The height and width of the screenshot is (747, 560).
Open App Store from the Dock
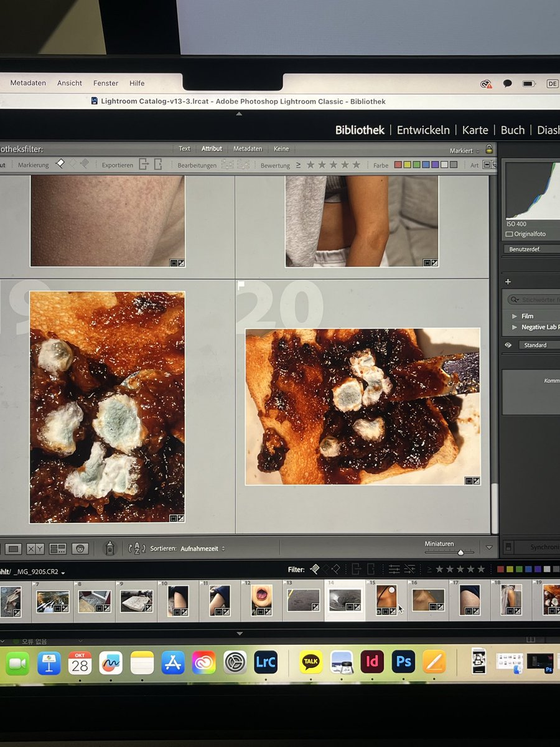(x=173, y=662)
